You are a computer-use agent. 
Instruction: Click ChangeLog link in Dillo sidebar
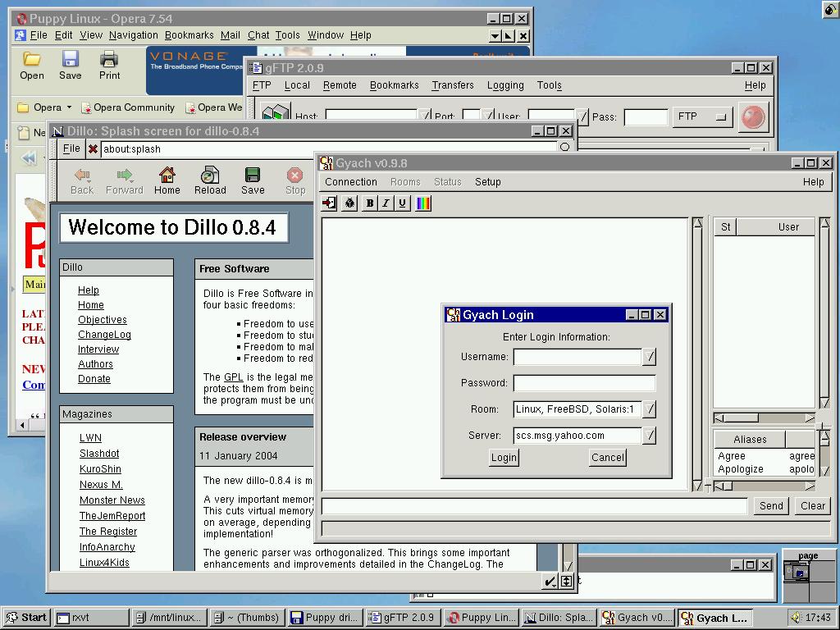point(104,335)
